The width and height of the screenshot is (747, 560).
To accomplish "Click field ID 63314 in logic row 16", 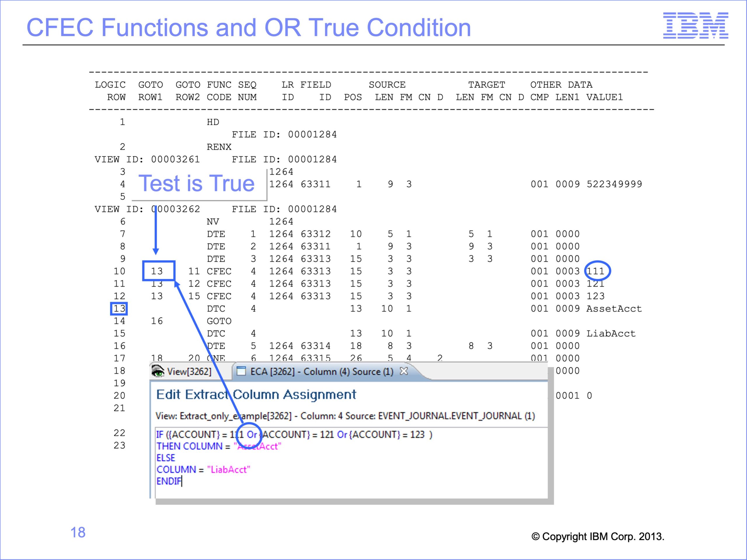I will (315, 346).
